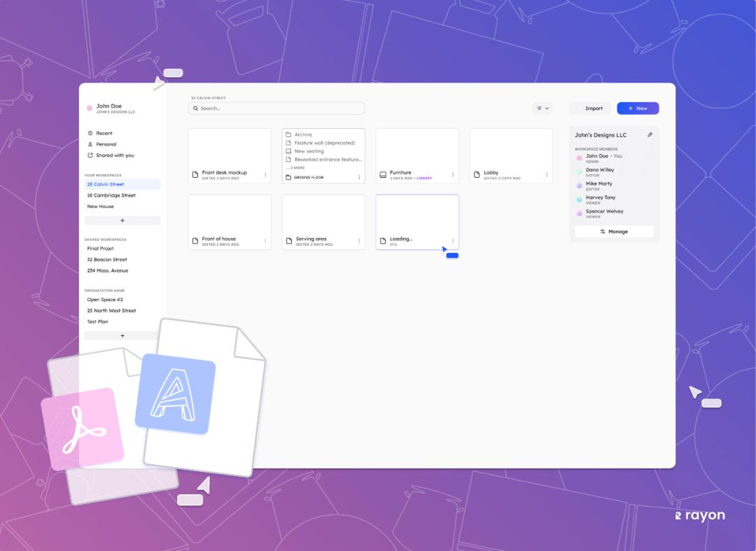Click the 'Furniture' card title

400,172
